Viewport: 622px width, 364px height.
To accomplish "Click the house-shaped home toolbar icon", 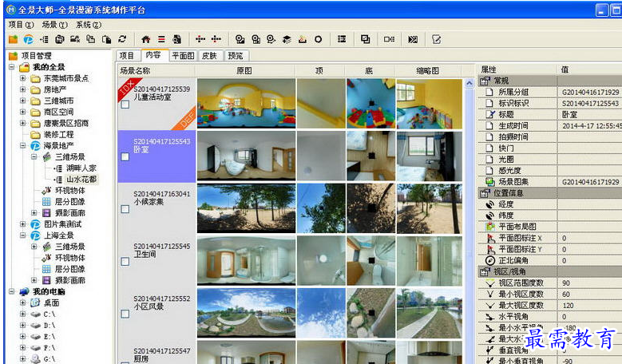I will click(x=145, y=39).
